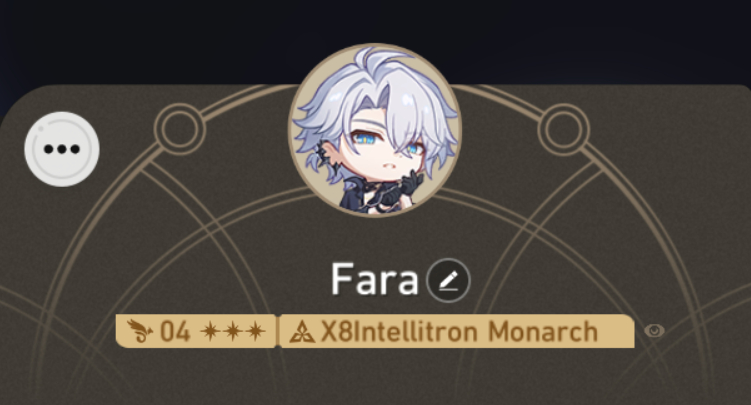Viewport: 751px width, 405px height.
Task: Select the last rank star before divider
Action: click(255, 331)
